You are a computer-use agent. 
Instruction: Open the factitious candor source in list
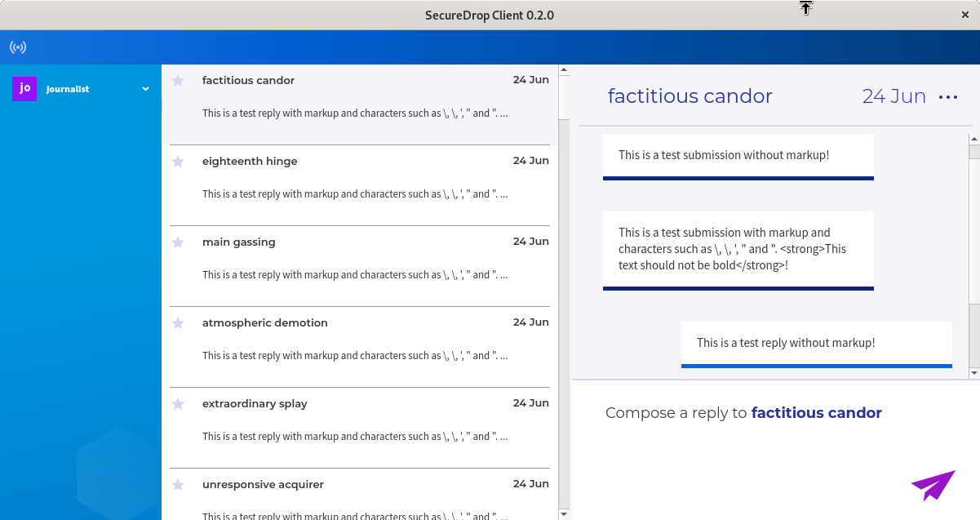click(360, 104)
